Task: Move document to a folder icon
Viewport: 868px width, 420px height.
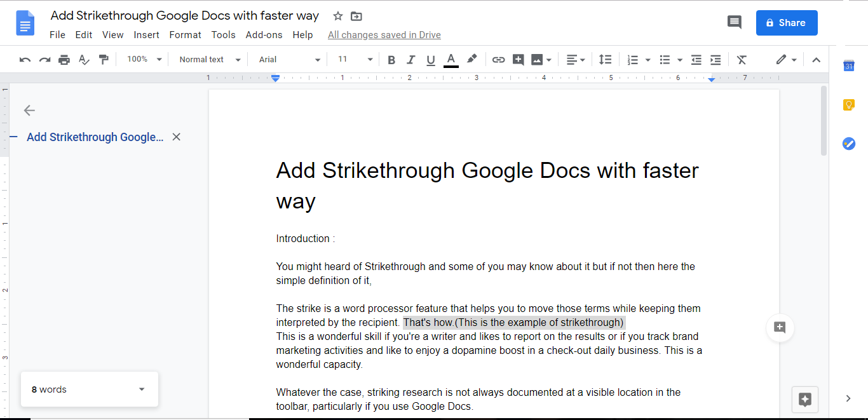Action: [356, 16]
